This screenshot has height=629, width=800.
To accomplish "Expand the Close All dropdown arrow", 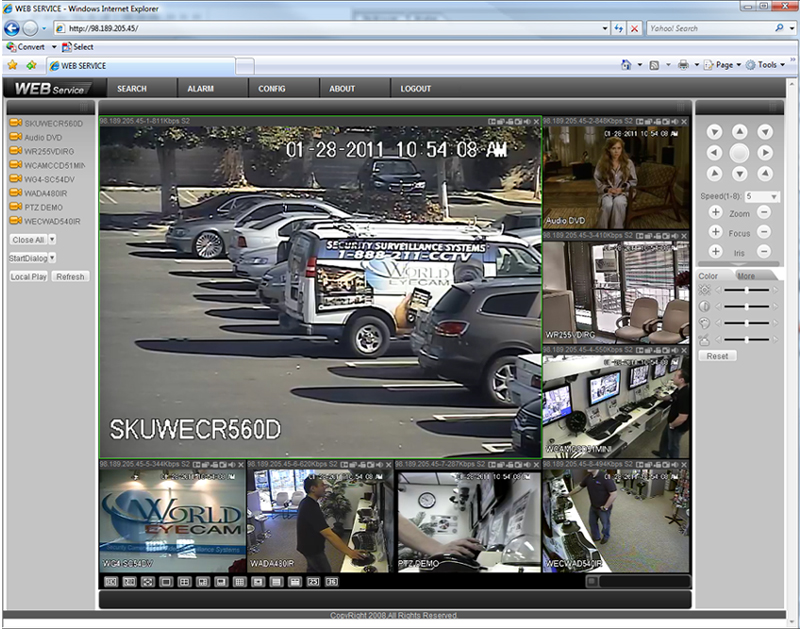I will [52, 239].
